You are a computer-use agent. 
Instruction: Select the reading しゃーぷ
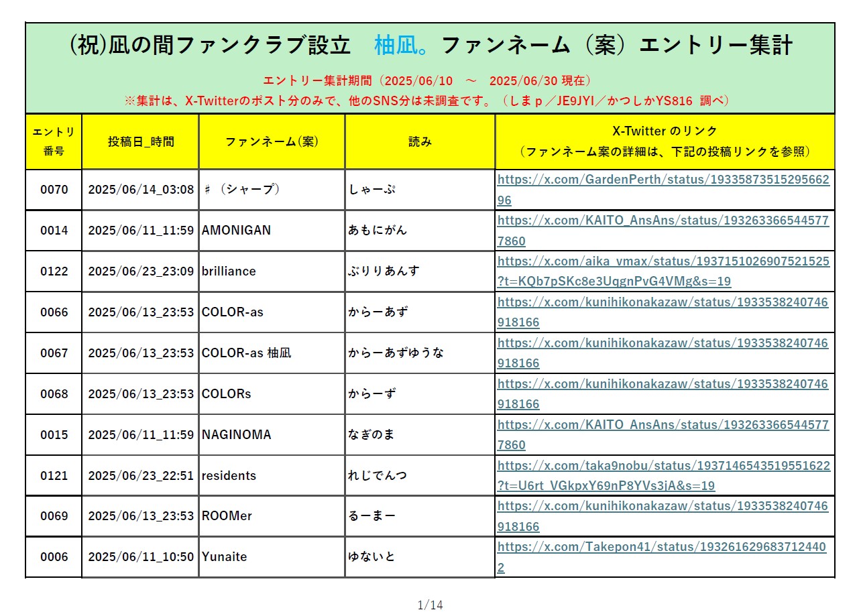point(372,190)
